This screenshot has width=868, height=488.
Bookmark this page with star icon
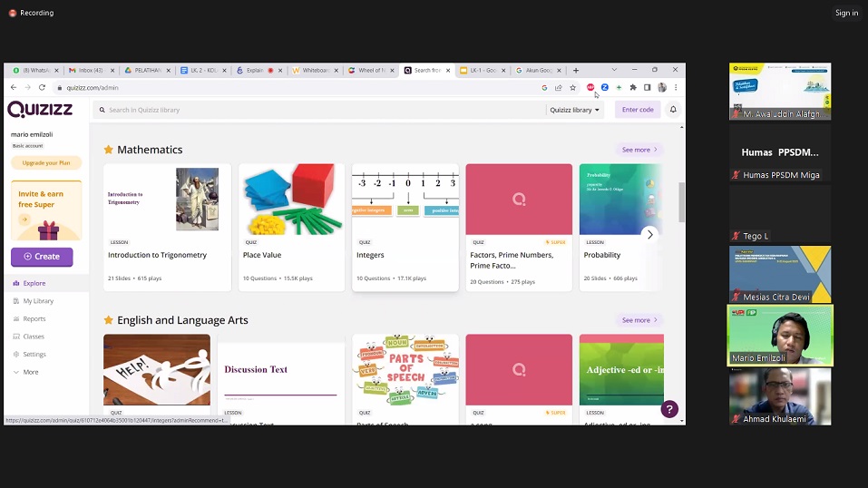point(573,87)
